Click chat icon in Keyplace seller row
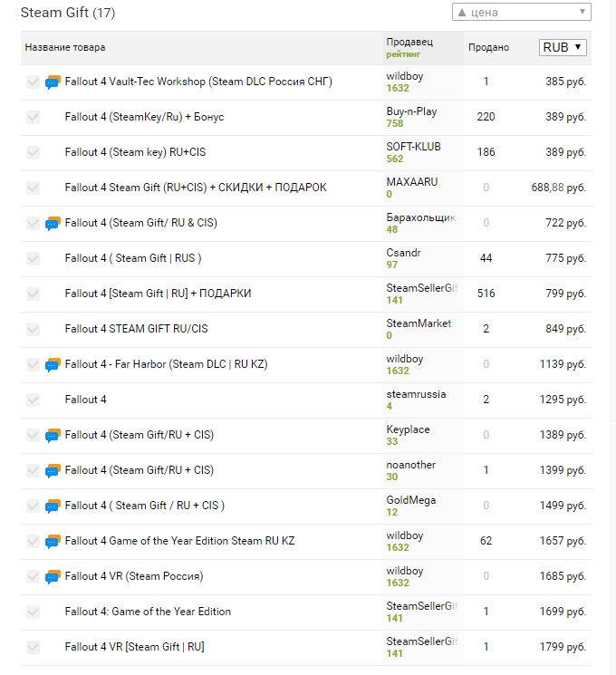Viewport: 616px width, 675px height. coord(53,435)
